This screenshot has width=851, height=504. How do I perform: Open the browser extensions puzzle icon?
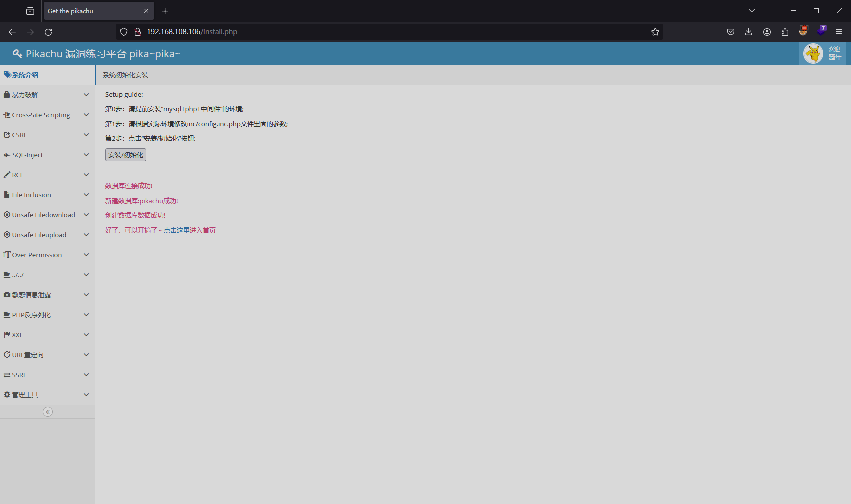pos(785,32)
